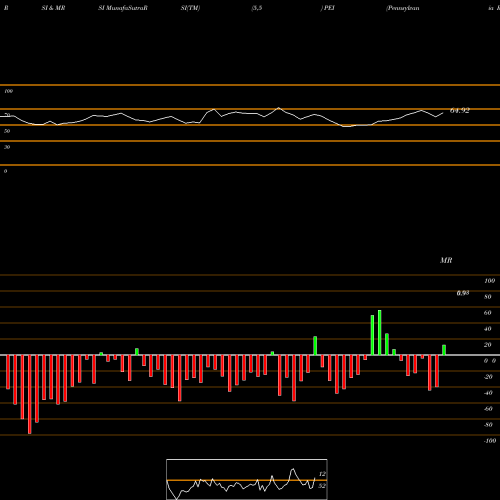Click the last green bar on the MR histogram

point(444,350)
